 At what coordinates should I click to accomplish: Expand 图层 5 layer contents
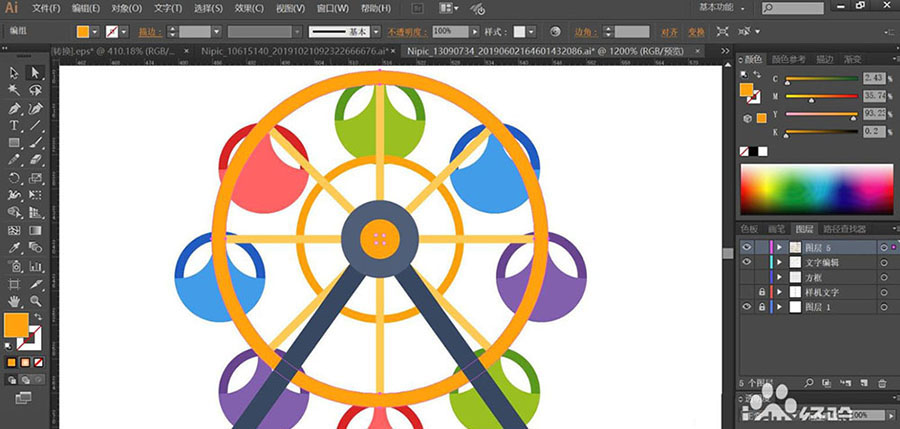tap(779, 248)
